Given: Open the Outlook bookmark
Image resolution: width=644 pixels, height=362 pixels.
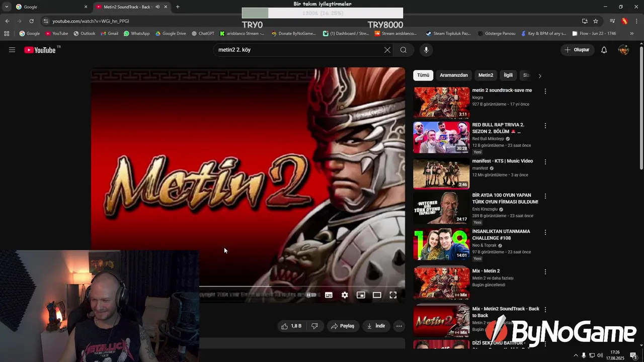Looking at the screenshot, I should (x=84, y=34).
